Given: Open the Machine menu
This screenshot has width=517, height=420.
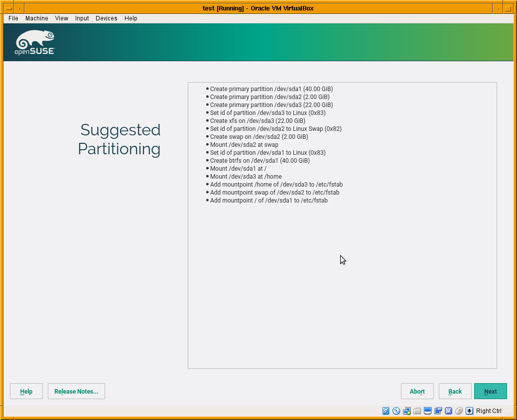Looking at the screenshot, I should (x=37, y=18).
